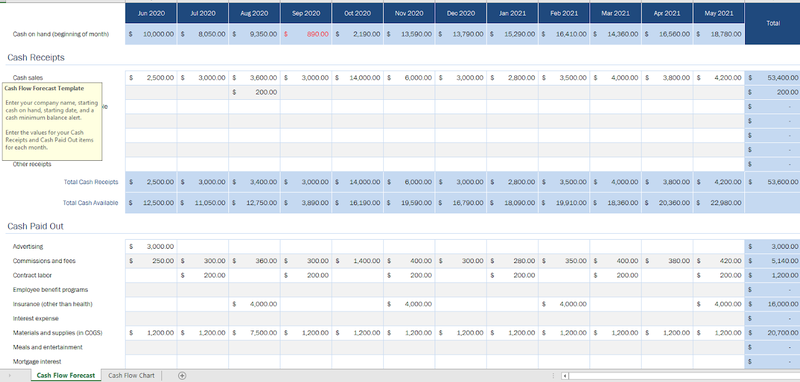Viewport: 800px width, 382px height.
Task: Select the Dec 2020 column header
Action: pos(461,14)
